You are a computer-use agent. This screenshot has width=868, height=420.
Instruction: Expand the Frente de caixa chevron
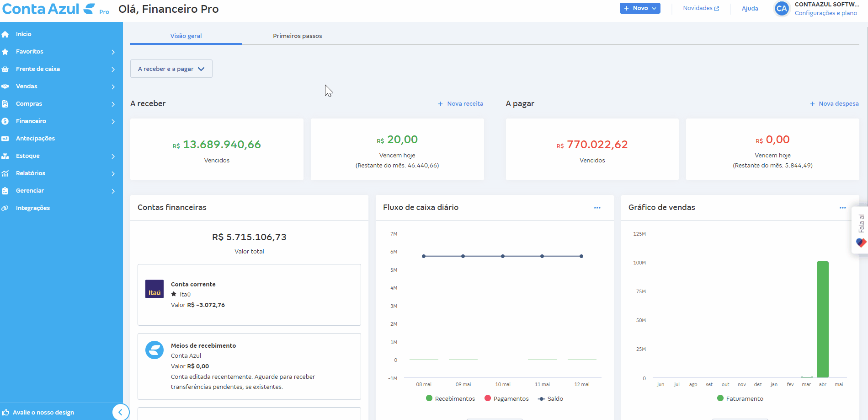point(113,70)
